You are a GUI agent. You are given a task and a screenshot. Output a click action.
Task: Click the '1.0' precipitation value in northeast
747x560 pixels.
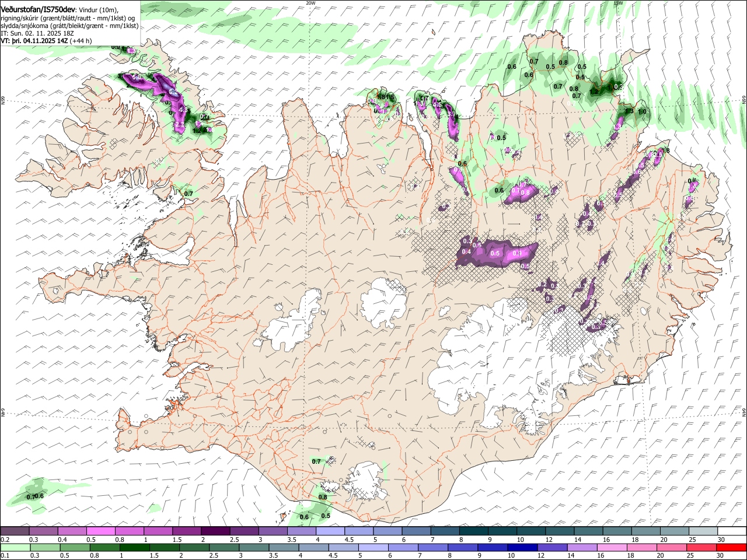[642, 112]
